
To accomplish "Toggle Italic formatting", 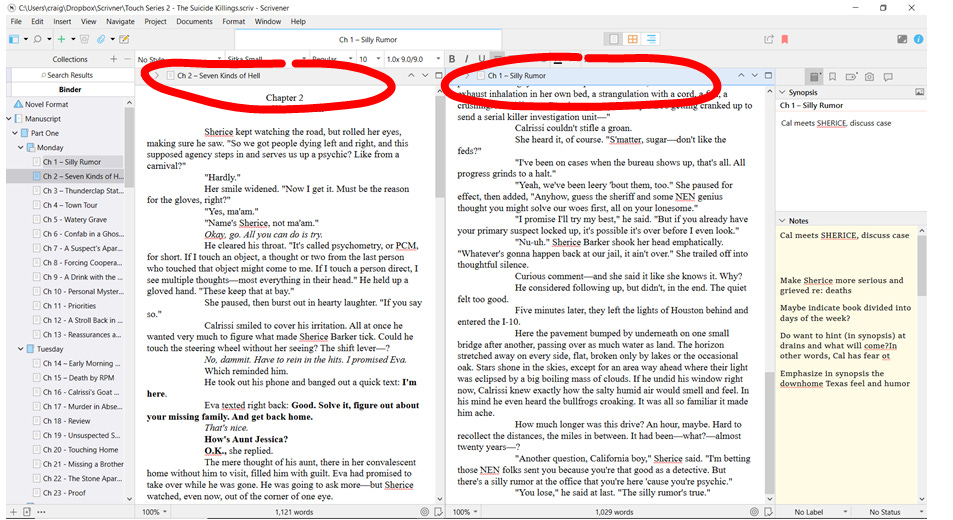I will click(467, 59).
